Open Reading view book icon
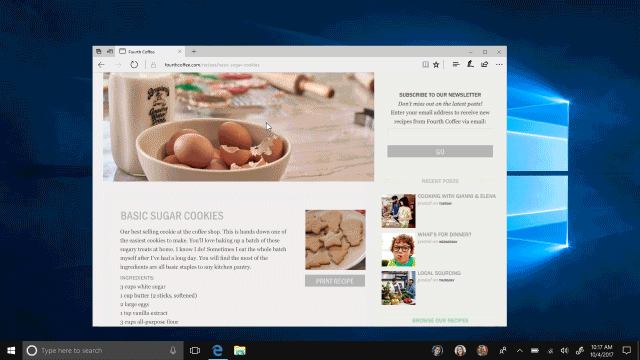The image size is (640, 360). tap(425, 64)
